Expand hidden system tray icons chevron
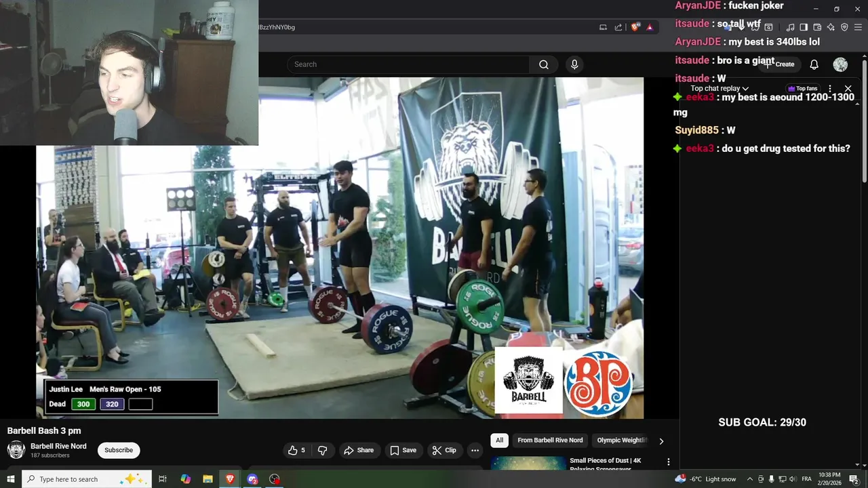 click(x=749, y=479)
